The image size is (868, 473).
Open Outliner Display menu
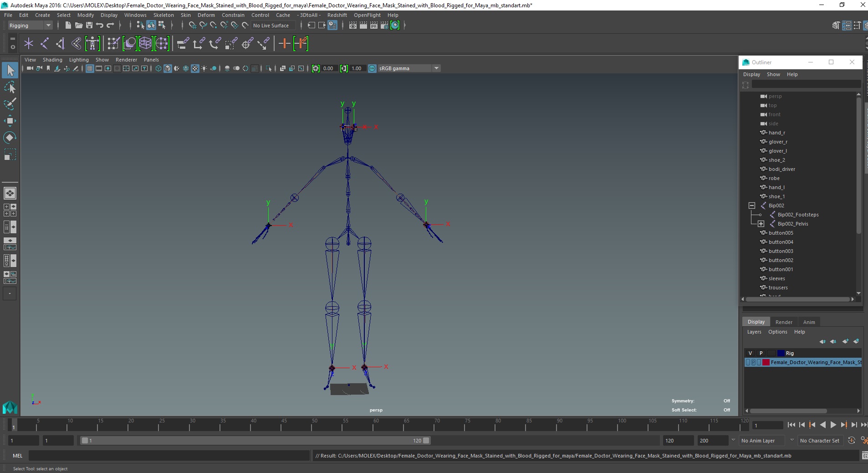(x=751, y=74)
